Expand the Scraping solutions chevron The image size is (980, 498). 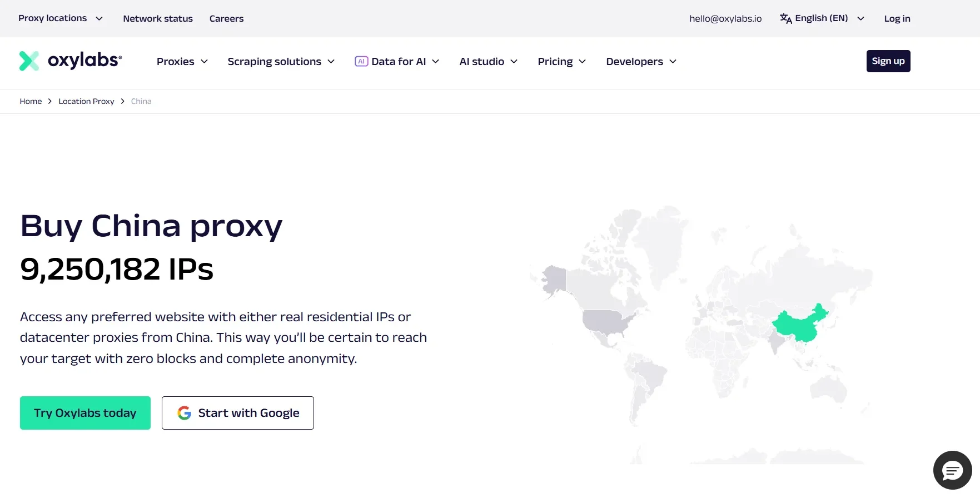331,61
